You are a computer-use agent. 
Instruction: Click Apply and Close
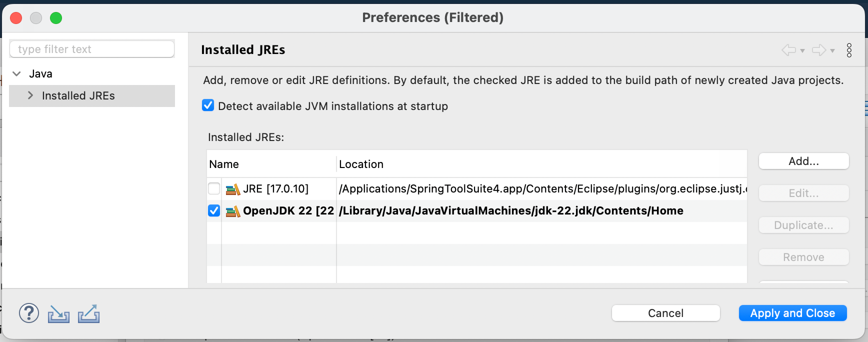coord(792,313)
